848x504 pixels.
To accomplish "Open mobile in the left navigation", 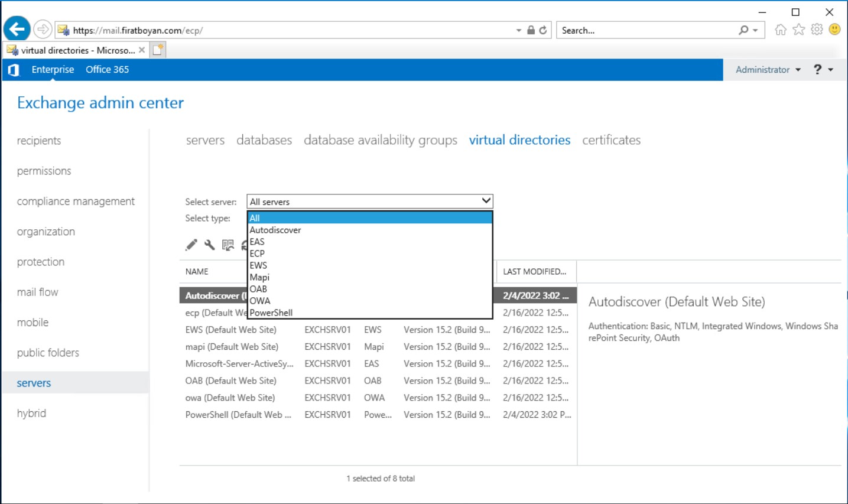I will pyautogui.click(x=33, y=322).
